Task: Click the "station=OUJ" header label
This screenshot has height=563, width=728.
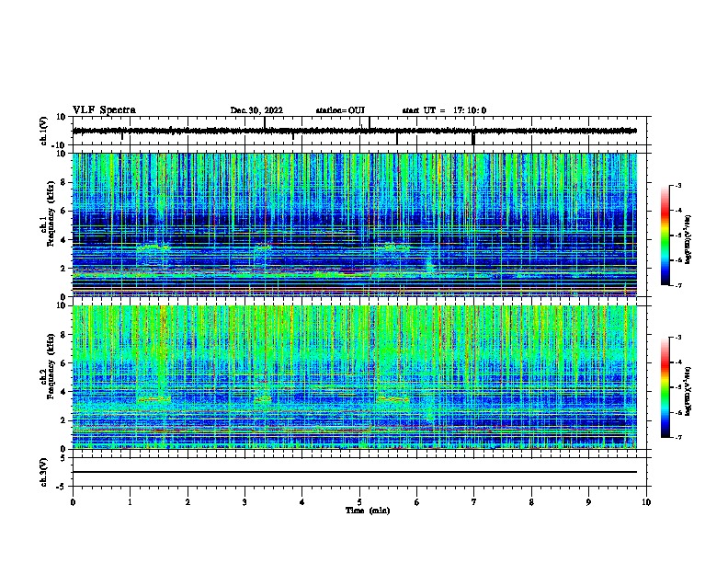Action: coord(340,110)
